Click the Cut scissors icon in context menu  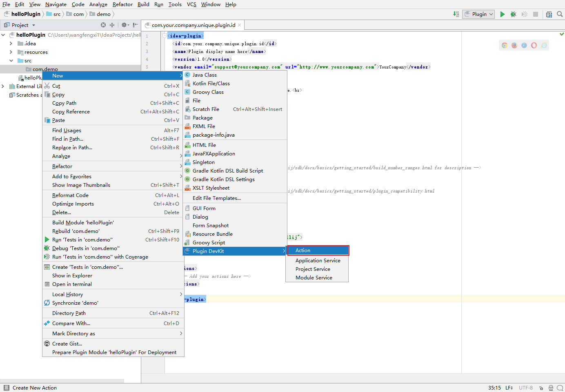(x=47, y=86)
